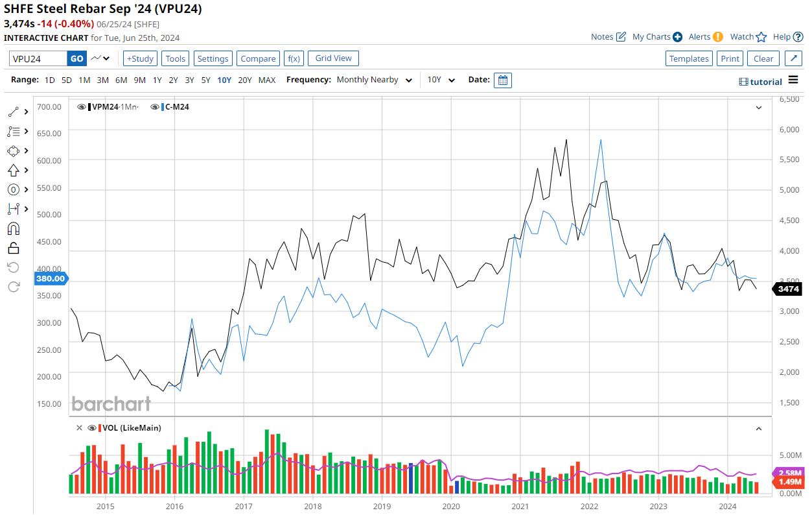
Task: Collapse the volume pane with the chevron
Action: tap(759, 428)
